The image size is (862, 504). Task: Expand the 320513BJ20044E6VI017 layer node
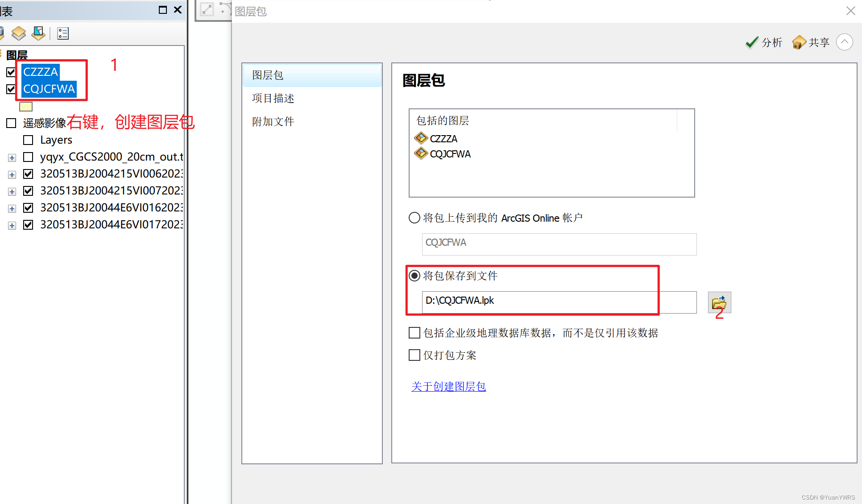coord(12,225)
